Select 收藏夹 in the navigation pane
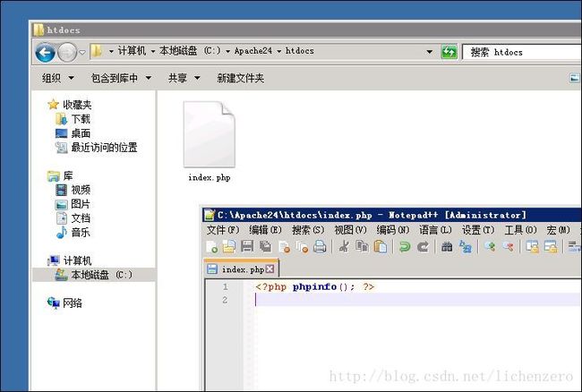Image resolution: width=582 pixels, height=392 pixels. (76, 105)
